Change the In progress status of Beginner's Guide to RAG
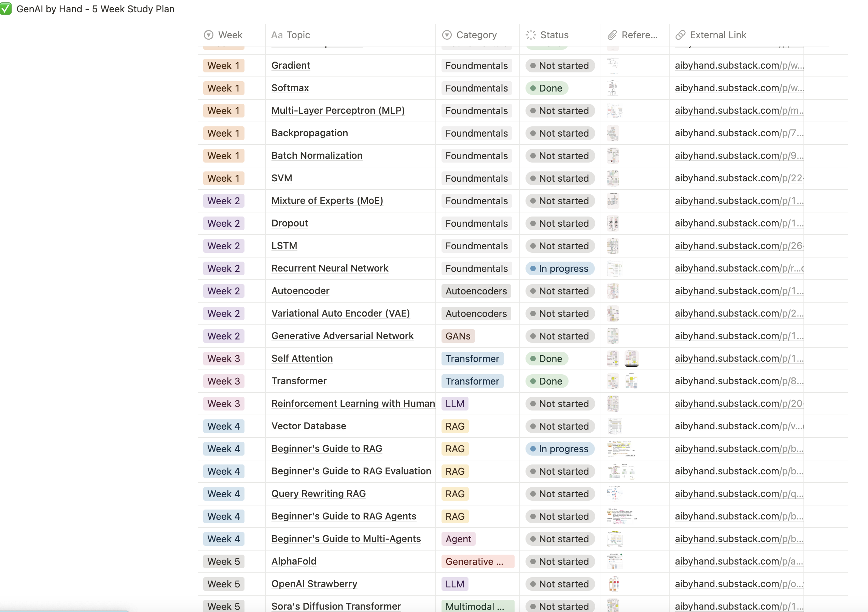The width and height of the screenshot is (868, 612). [x=560, y=449]
